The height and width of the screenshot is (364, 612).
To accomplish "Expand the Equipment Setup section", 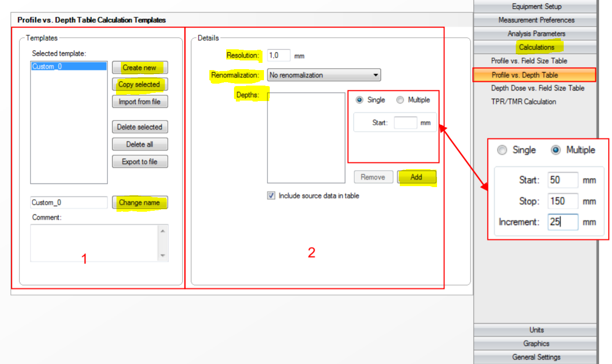I will tap(536, 6).
